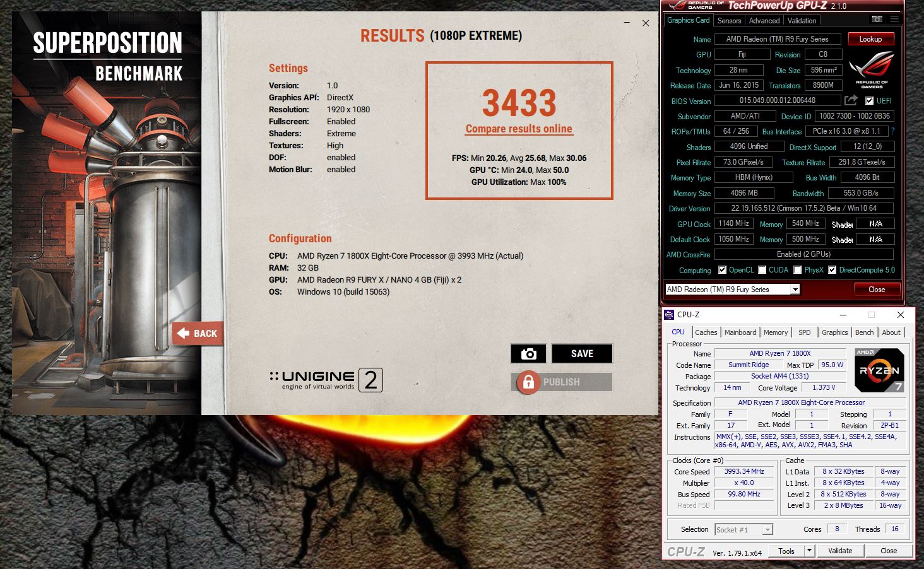The width and height of the screenshot is (924, 569).
Task: Click the Device ID field in GPU-Z
Action: coord(854,116)
